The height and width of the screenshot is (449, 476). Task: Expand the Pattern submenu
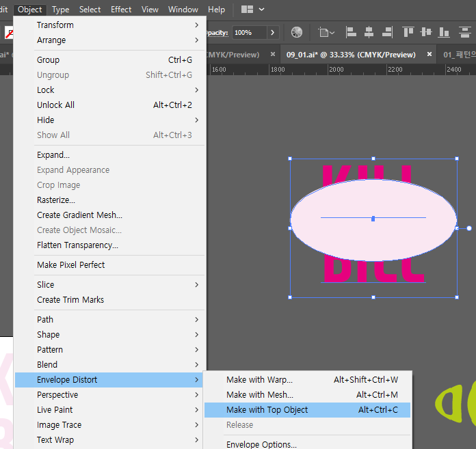click(x=109, y=349)
